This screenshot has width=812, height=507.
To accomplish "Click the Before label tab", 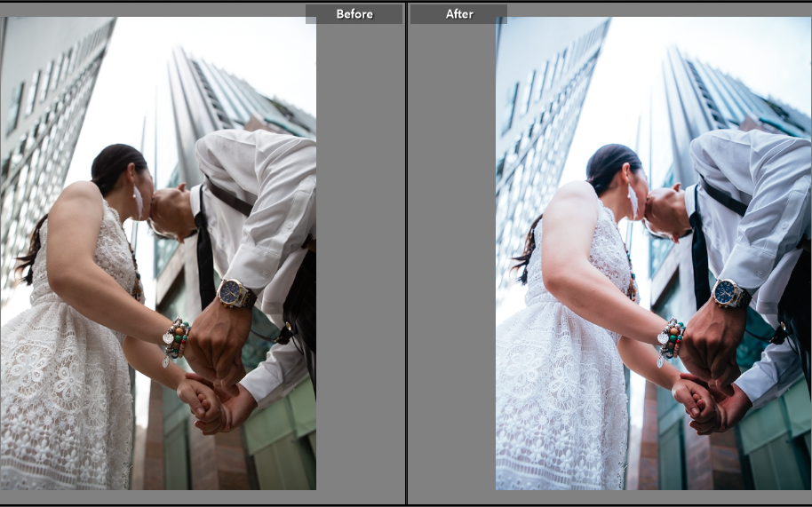I will pyautogui.click(x=354, y=14).
